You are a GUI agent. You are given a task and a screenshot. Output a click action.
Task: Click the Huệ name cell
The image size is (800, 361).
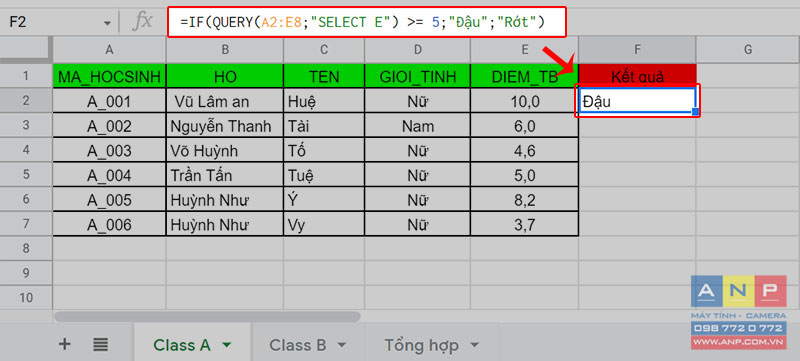pos(324,101)
